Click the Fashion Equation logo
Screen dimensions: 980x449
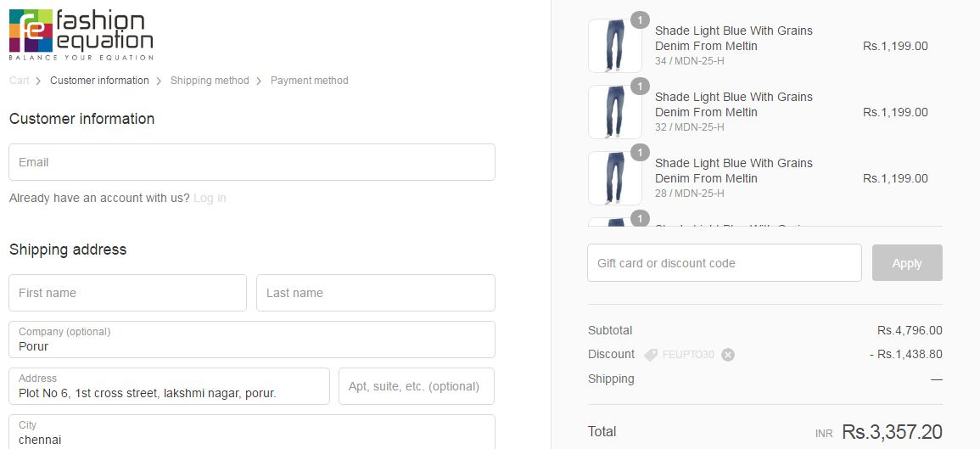point(81,35)
